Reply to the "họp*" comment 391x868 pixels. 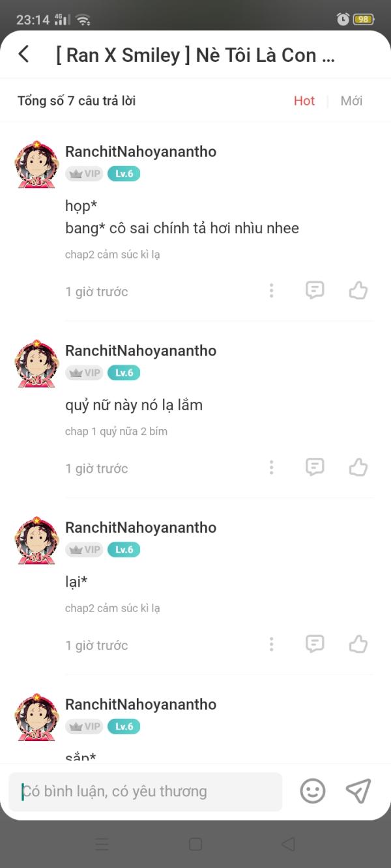(315, 290)
